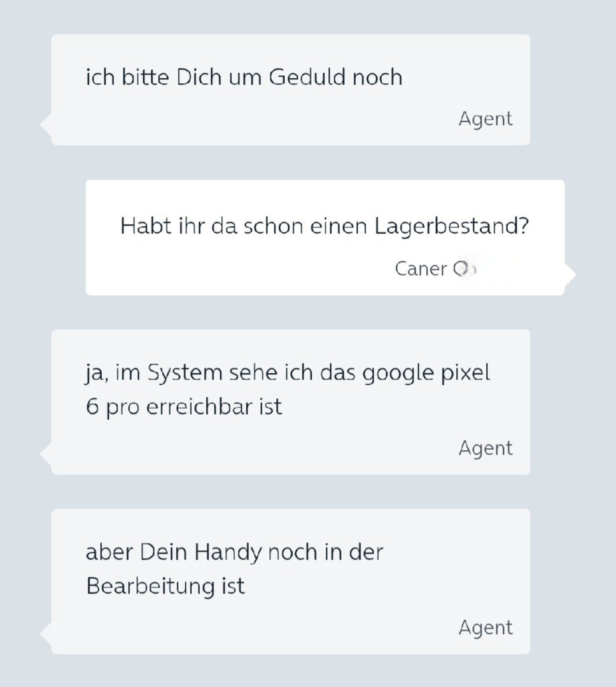Viewport: 616px width, 687px height.
Task: Click 'google pixel' in the Agent reply
Action: [x=426, y=373]
